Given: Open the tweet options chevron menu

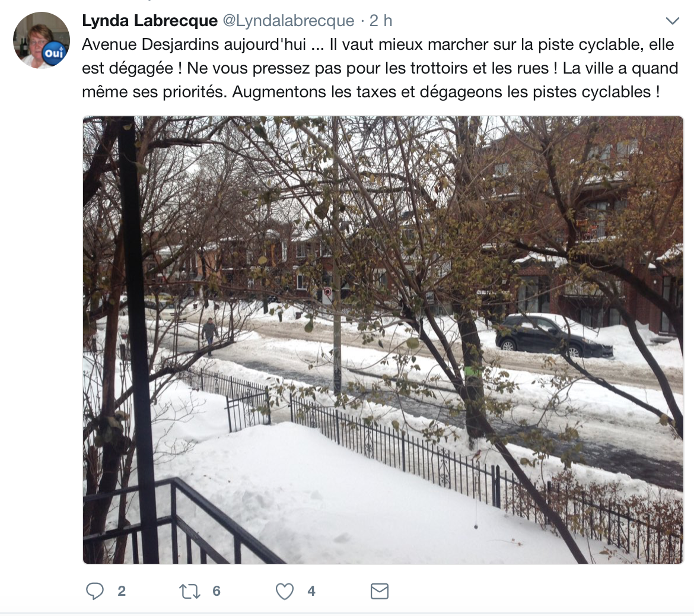Looking at the screenshot, I should (x=672, y=21).
